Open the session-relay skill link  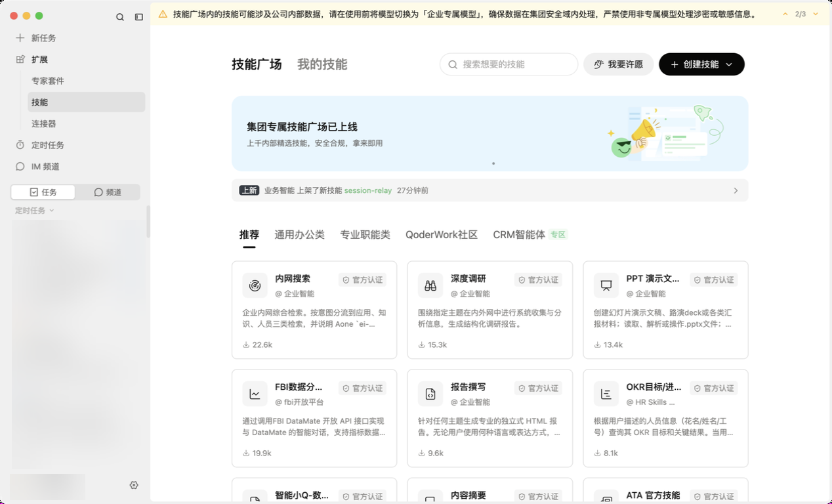pos(368,190)
